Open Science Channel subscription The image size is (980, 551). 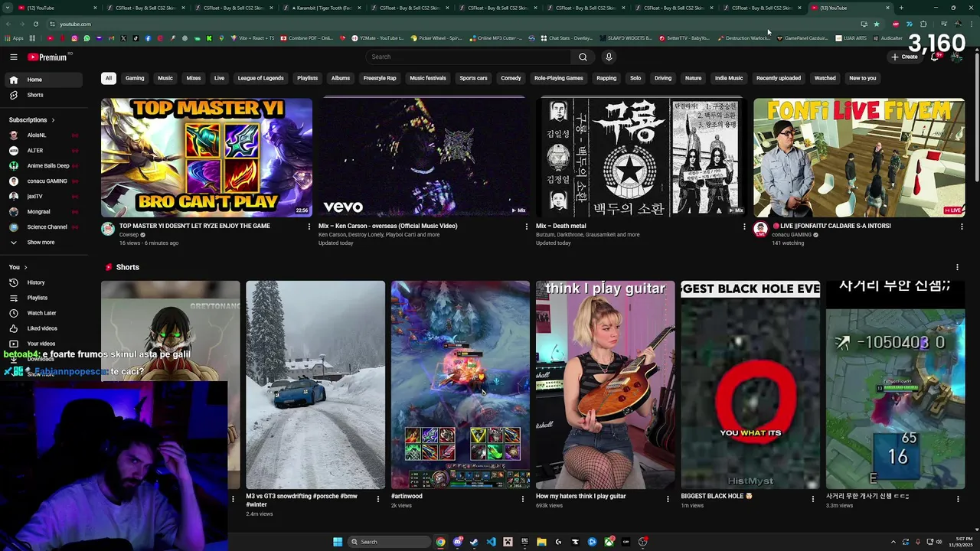pos(42,227)
